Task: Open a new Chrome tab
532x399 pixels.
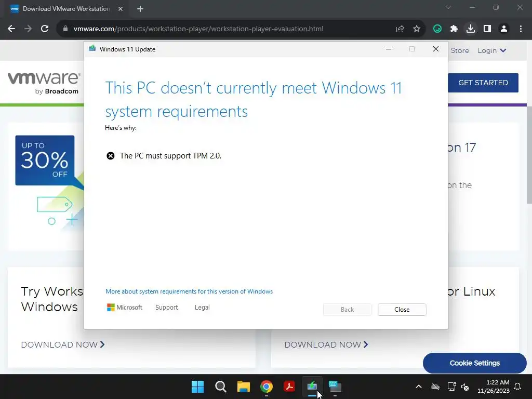Action: [140, 9]
